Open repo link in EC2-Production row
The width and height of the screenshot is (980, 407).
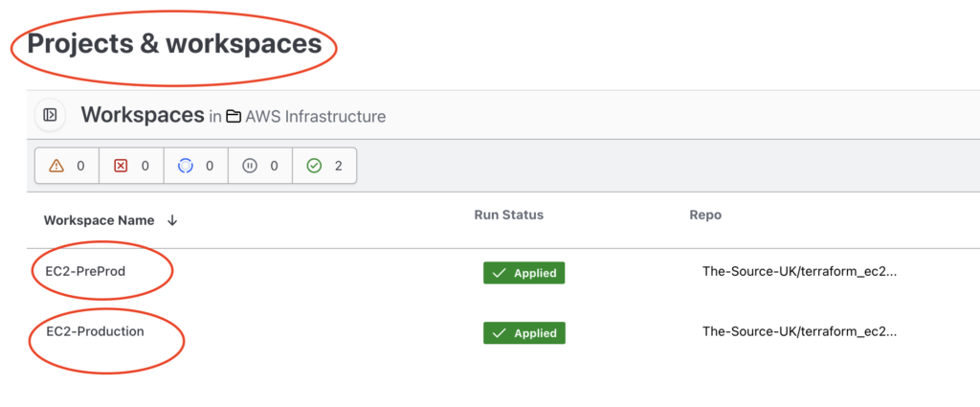point(799,332)
